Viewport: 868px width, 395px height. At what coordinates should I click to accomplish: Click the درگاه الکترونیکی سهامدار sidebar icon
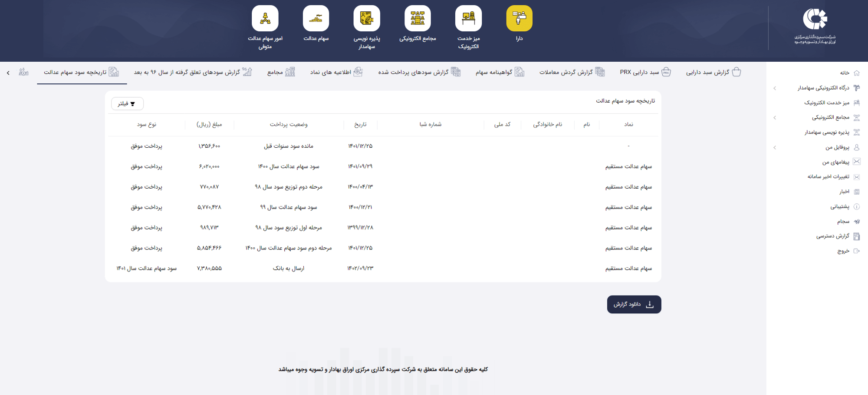(x=857, y=88)
